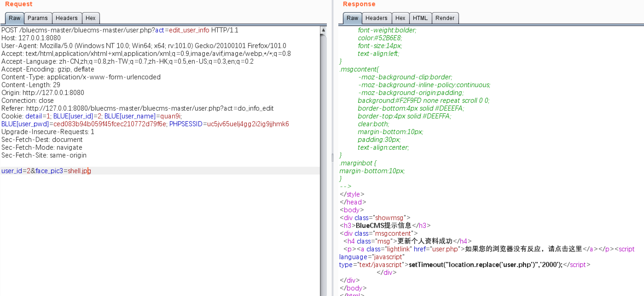
Task: Click the request scrollbar up arrow
Action: pos(323,30)
